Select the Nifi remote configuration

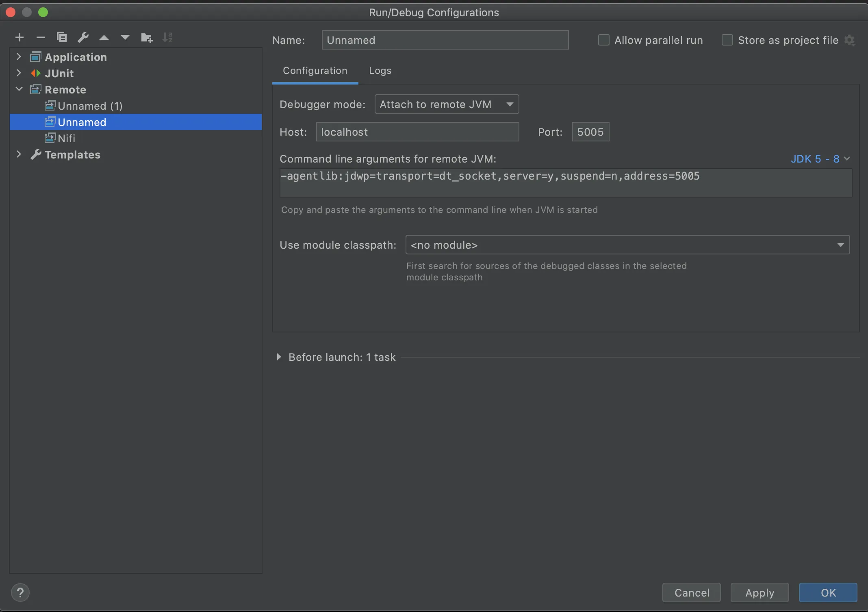point(66,139)
